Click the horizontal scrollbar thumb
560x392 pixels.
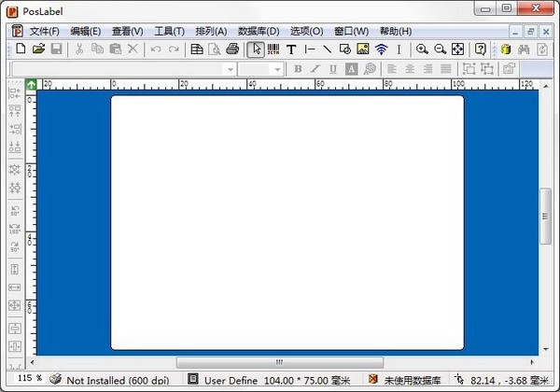(x=280, y=362)
